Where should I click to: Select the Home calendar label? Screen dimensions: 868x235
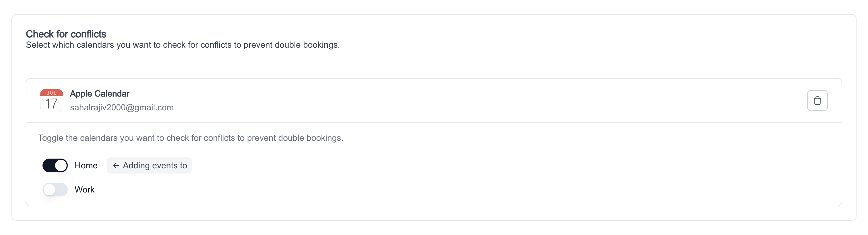coord(86,165)
